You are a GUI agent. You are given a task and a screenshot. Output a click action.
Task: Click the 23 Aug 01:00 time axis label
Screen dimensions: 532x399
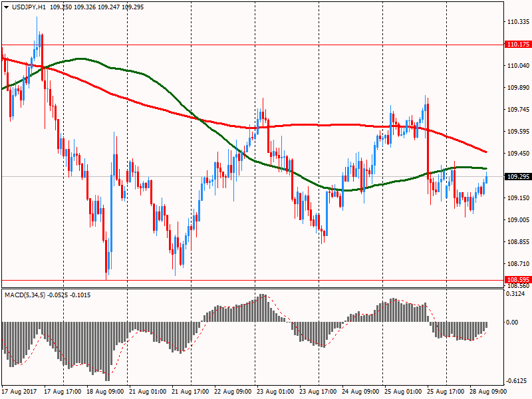click(275, 392)
